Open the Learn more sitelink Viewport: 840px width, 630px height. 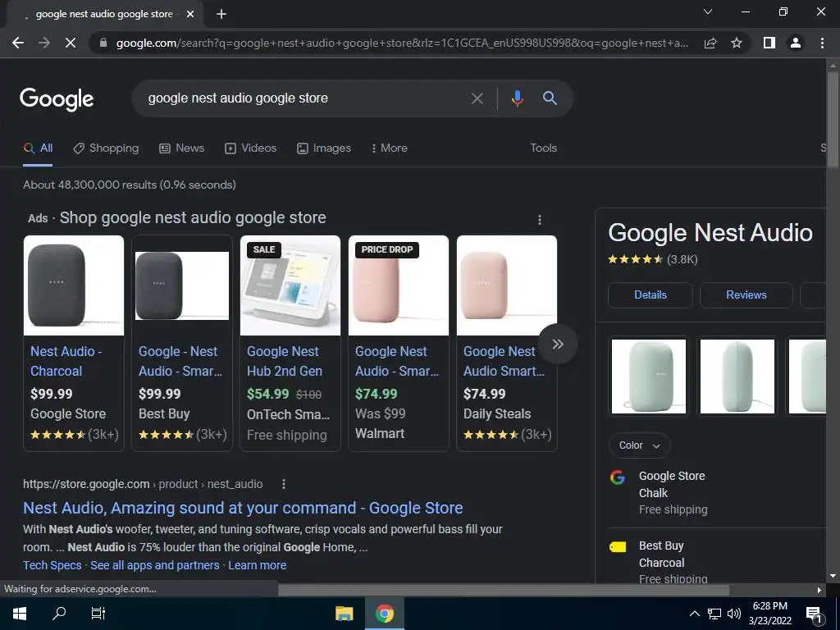[x=257, y=566]
